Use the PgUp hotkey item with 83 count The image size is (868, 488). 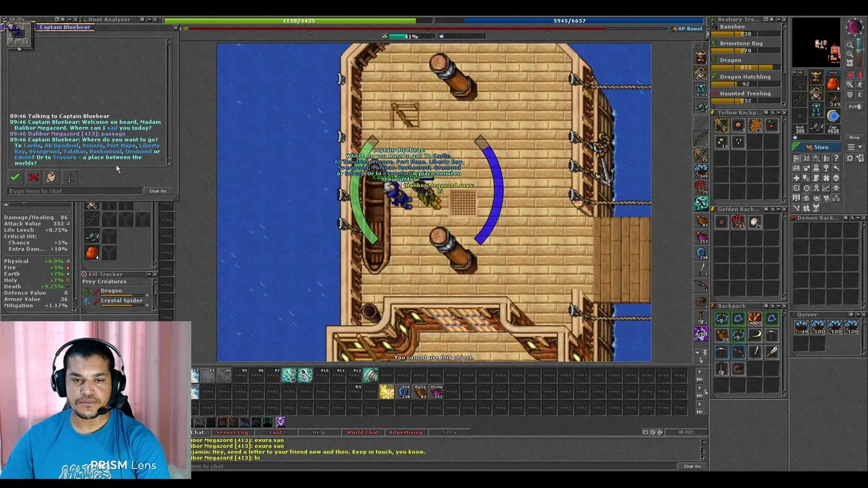coord(420,391)
